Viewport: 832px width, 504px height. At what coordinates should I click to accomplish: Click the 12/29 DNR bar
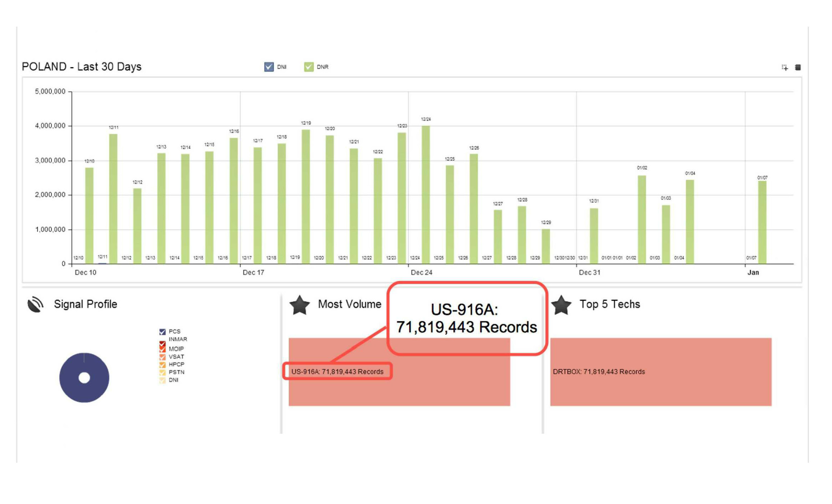pyautogui.click(x=545, y=246)
